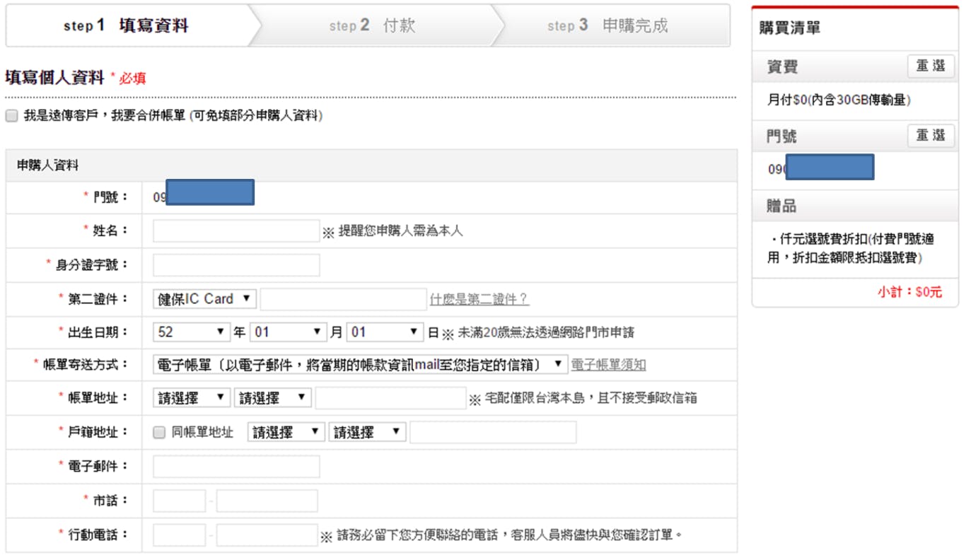Click the 帳單地址 street address text field
Screen dimensions: 971x560
[390, 398]
